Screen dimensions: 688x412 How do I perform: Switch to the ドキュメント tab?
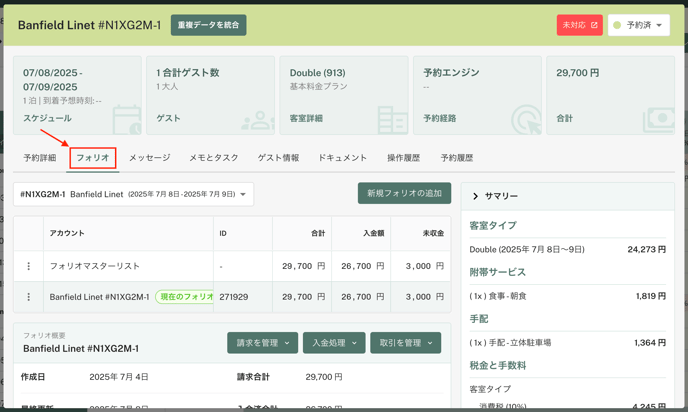coord(343,158)
